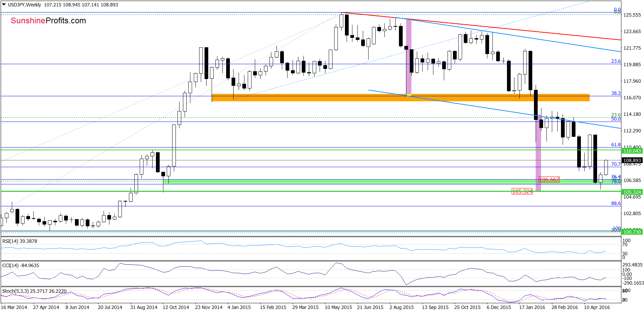The image size is (644, 312).
Task: Select the 119.885 price axis label
Action: 632,64
